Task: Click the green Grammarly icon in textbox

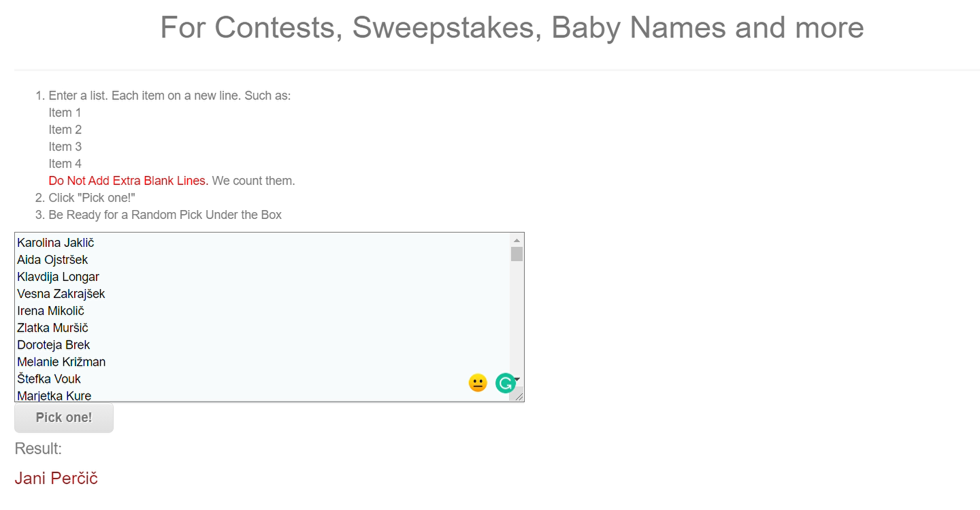Action: (x=505, y=384)
